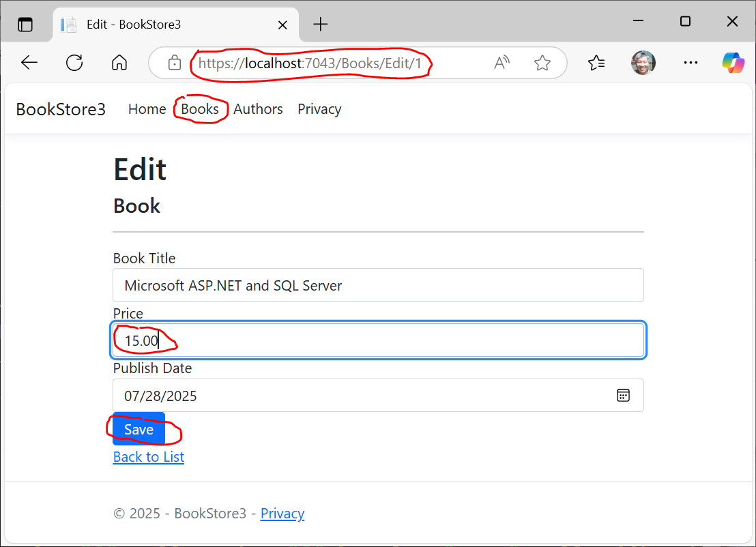This screenshot has width=756, height=547.
Task: Follow the Back to List link
Action: pyautogui.click(x=149, y=457)
